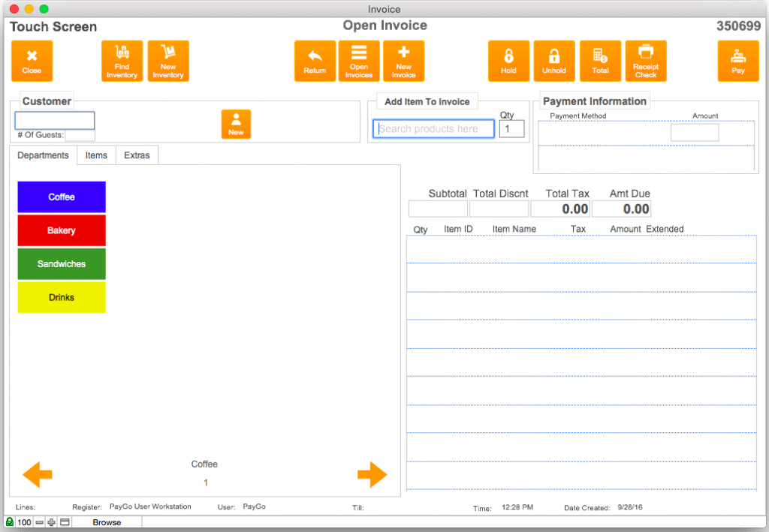Image resolution: width=769 pixels, height=532 pixels.
Task: Go back using the left arrow
Action: click(37, 474)
